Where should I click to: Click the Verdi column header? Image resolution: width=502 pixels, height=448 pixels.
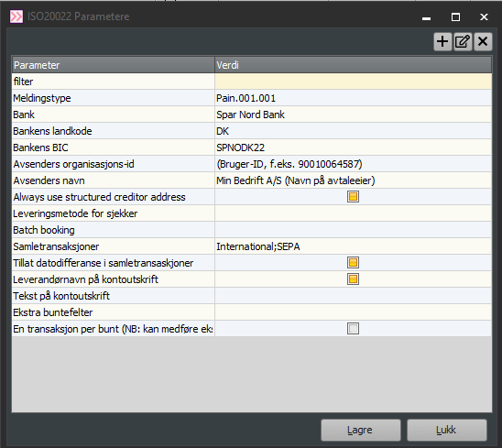(353, 65)
